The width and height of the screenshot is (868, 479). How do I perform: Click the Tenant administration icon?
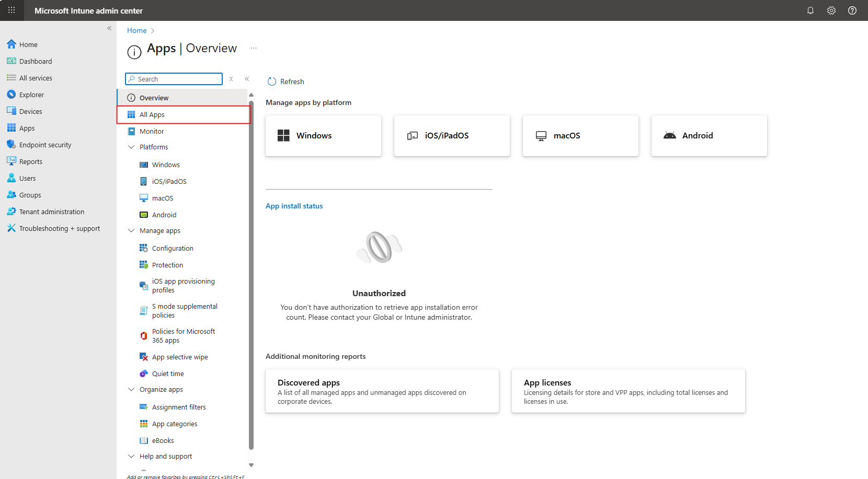[x=12, y=212]
